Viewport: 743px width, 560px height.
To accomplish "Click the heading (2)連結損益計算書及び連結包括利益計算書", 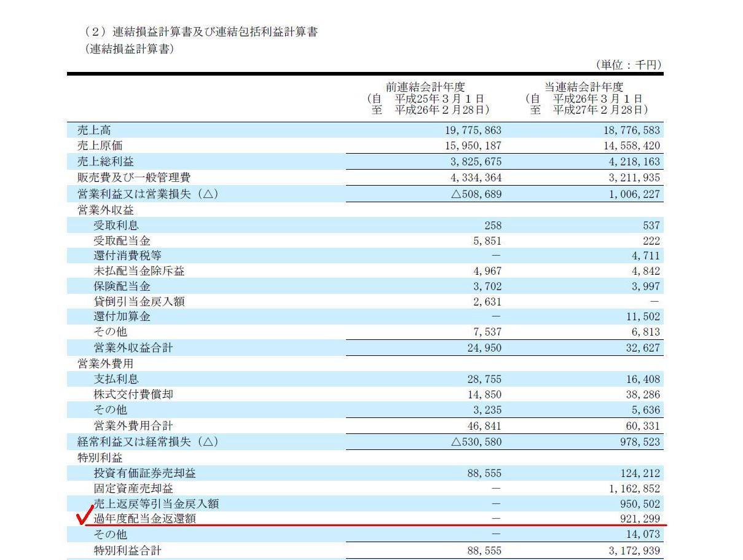I will pos(201,32).
